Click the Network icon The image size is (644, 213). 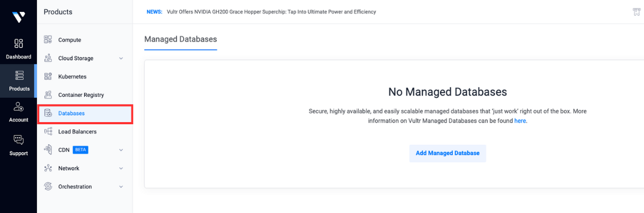point(48,168)
